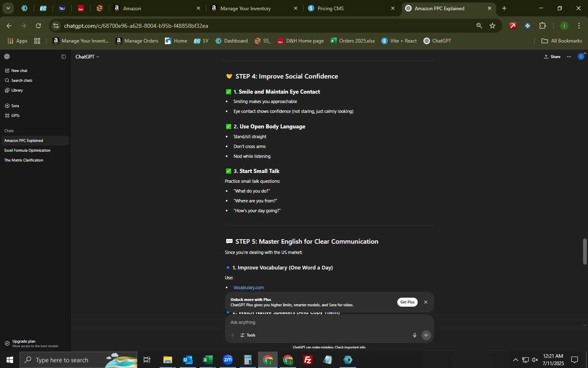Click the ChatGPT logo in the sidebar
The width and height of the screenshot is (588, 368).
7,57
